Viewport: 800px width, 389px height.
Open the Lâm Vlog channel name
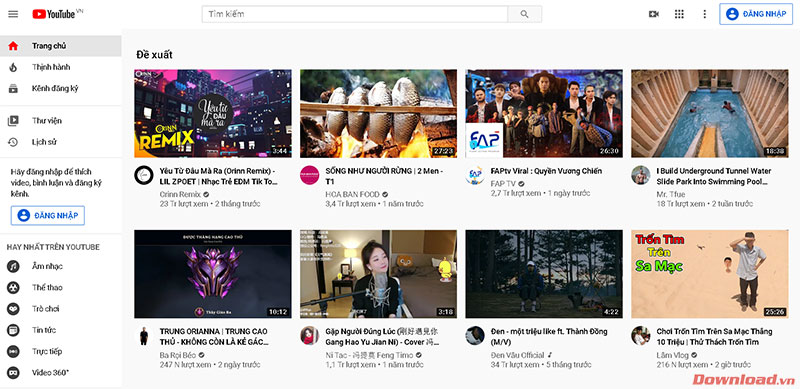[x=672, y=355]
